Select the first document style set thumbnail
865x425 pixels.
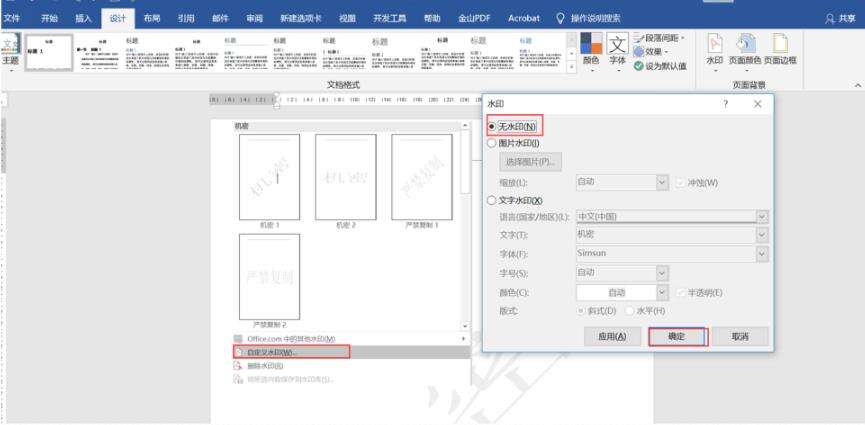tap(49, 52)
